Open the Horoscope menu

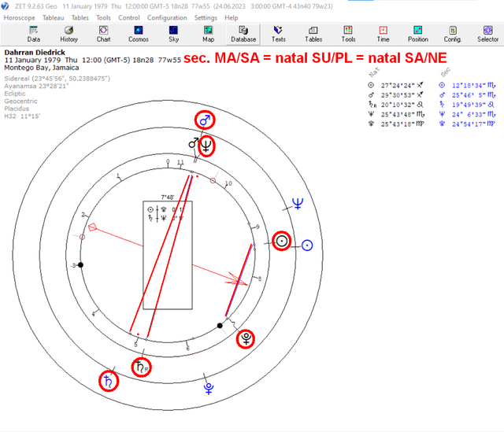tap(19, 17)
